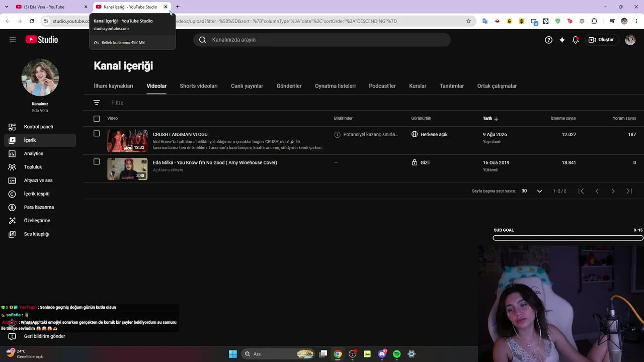The height and width of the screenshot is (362, 644).
Task: Go to first page of results
Action: pos(581,191)
